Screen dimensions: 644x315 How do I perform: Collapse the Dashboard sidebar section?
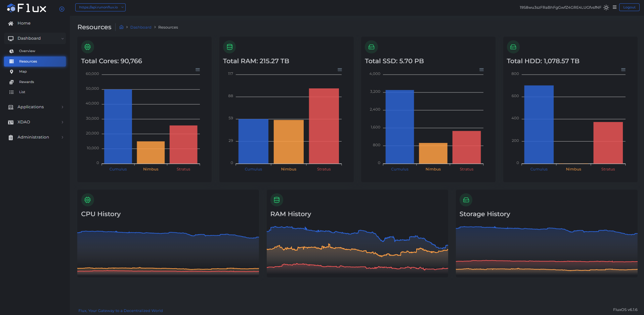pyautogui.click(x=35, y=38)
